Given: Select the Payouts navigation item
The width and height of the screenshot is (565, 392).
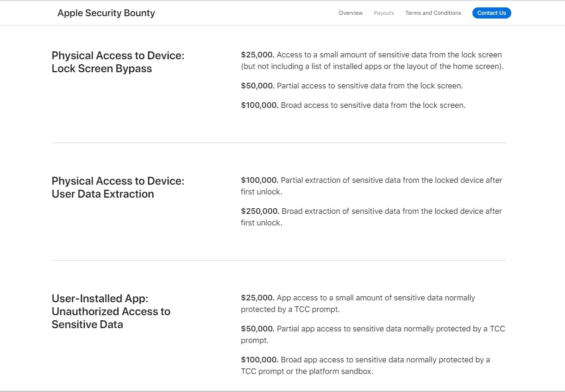Looking at the screenshot, I should pos(384,13).
